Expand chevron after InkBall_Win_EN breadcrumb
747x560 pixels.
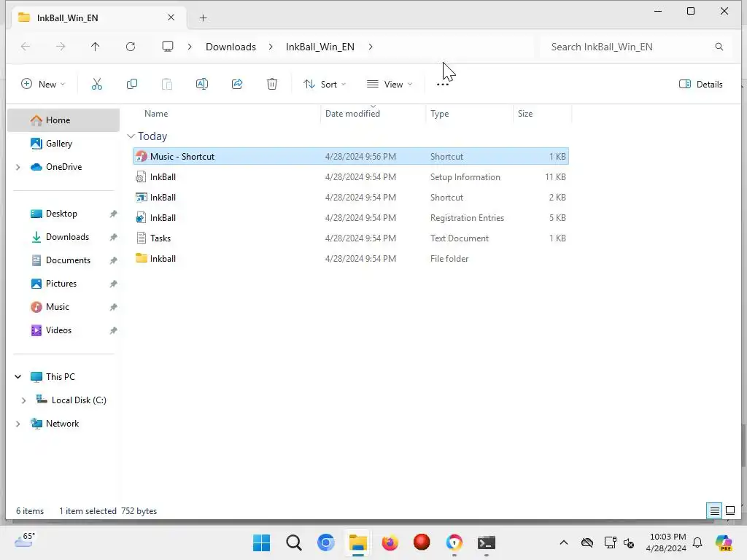pos(371,47)
